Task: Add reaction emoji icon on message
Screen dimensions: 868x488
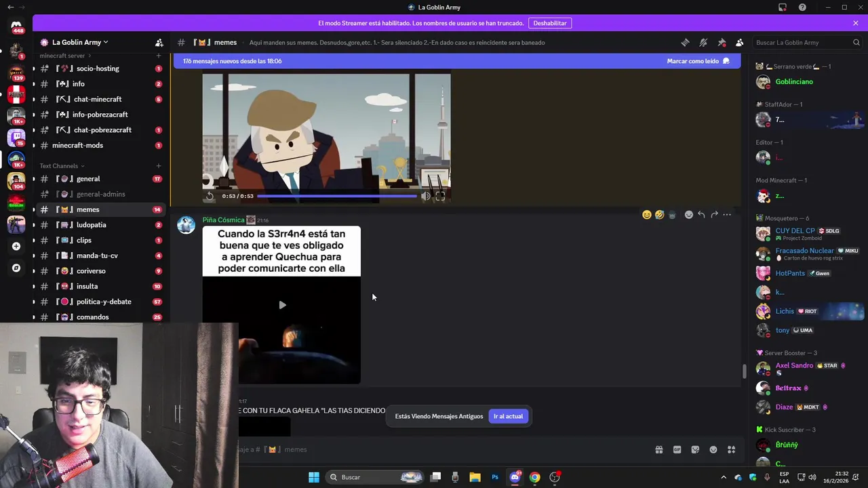Action: (x=689, y=215)
